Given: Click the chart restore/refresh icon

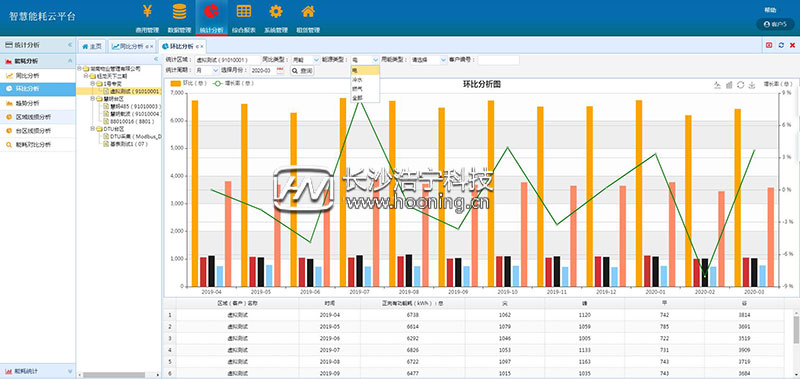Looking at the screenshot, I should point(741,85).
